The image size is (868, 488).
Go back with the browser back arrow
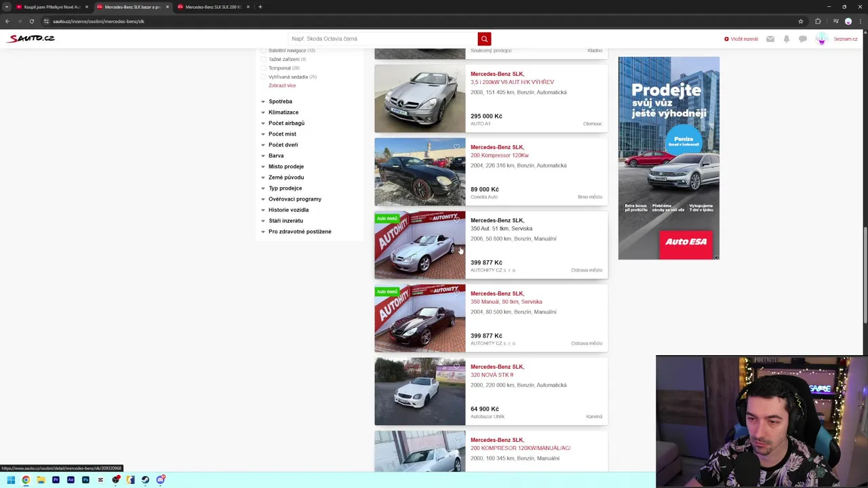7,21
